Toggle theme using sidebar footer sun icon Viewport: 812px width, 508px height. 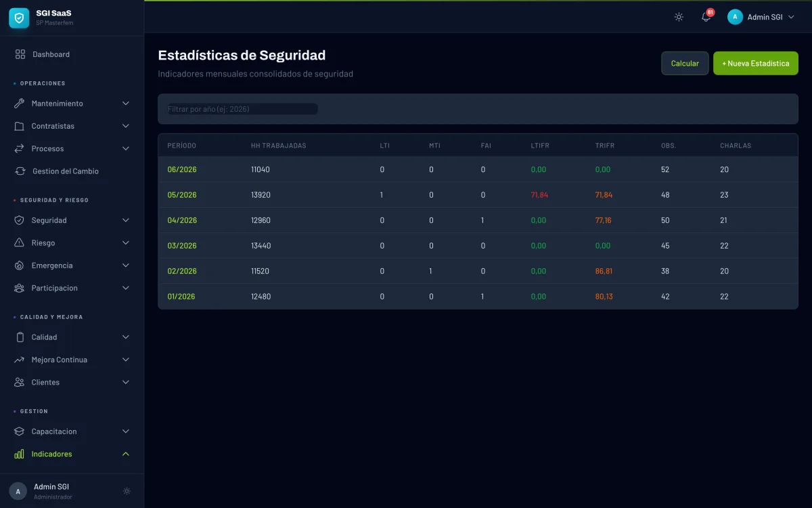coord(127,491)
